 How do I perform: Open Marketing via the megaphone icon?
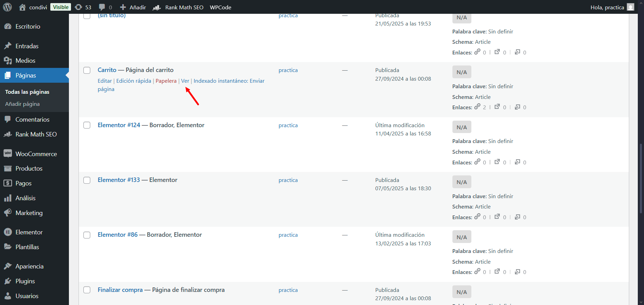[8, 213]
